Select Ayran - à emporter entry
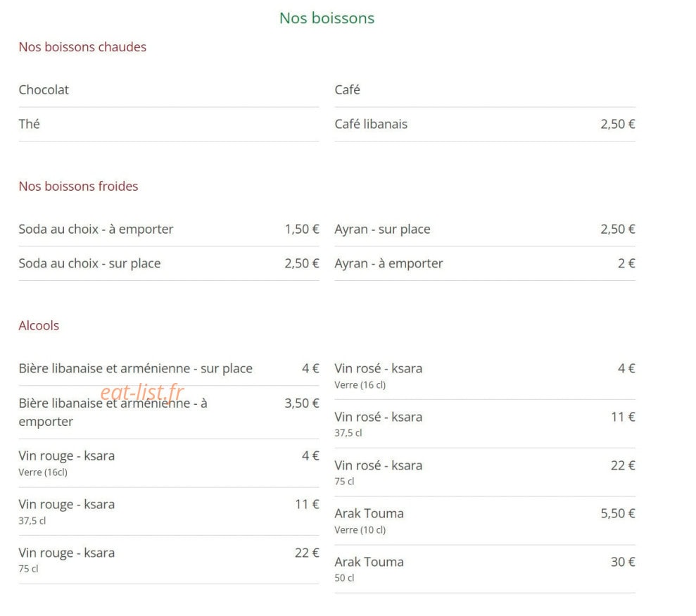This screenshot has width=696, height=616. [x=485, y=264]
